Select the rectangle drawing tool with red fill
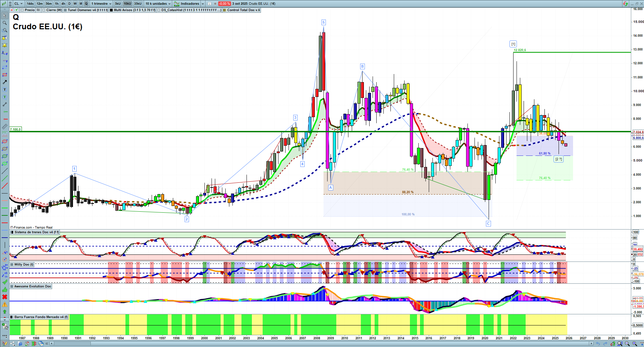Screen dimensions: 644x347 tap(5, 75)
